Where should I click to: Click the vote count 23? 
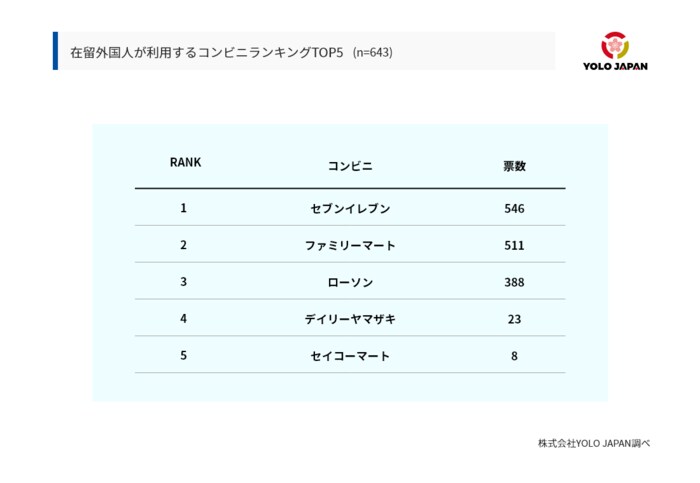click(514, 319)
